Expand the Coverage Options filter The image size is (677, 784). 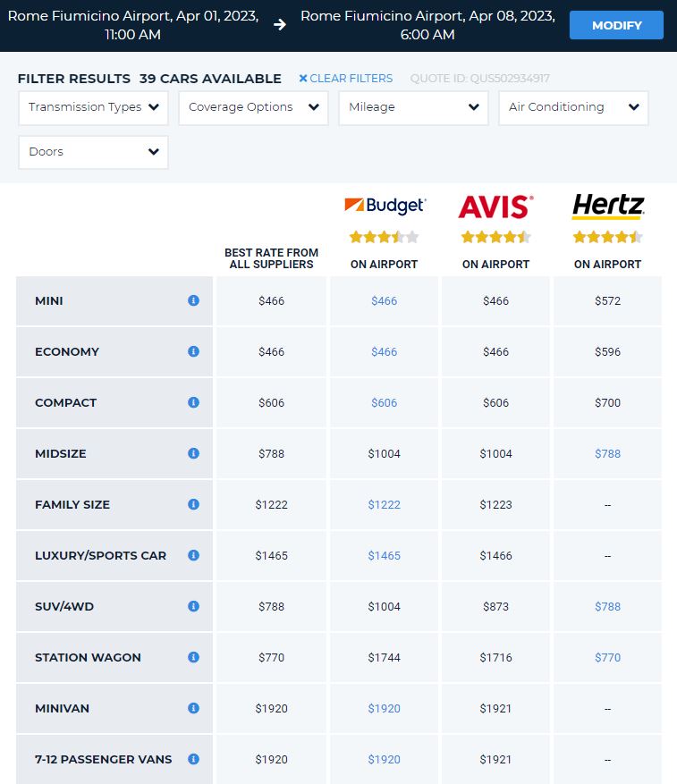[253, 107]
